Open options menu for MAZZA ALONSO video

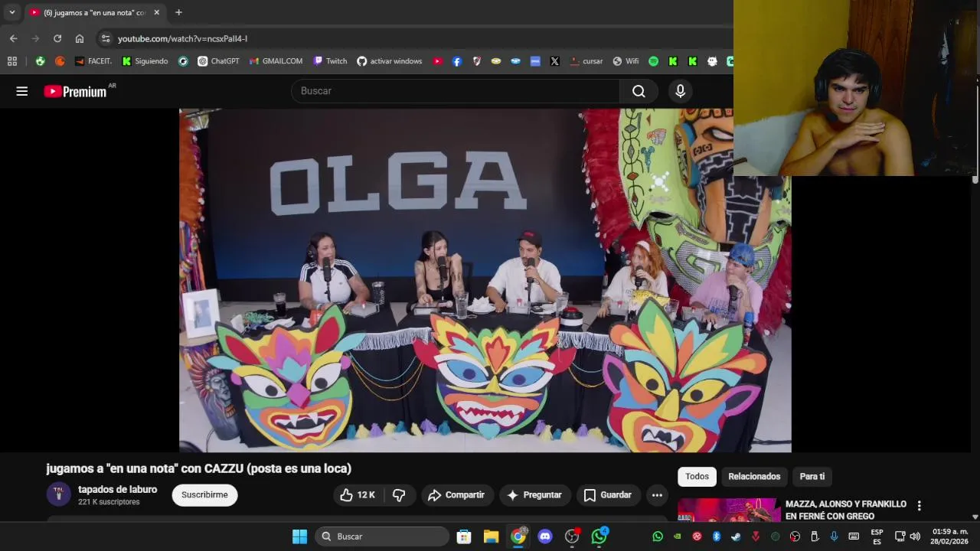coord(919,506)
